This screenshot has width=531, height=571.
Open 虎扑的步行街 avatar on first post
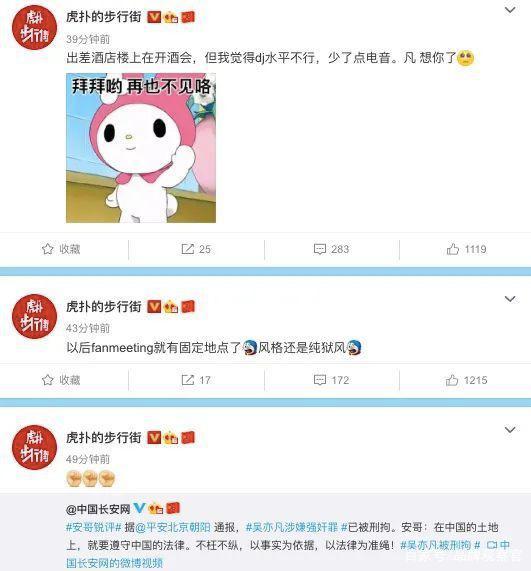[x=35, y=27]
